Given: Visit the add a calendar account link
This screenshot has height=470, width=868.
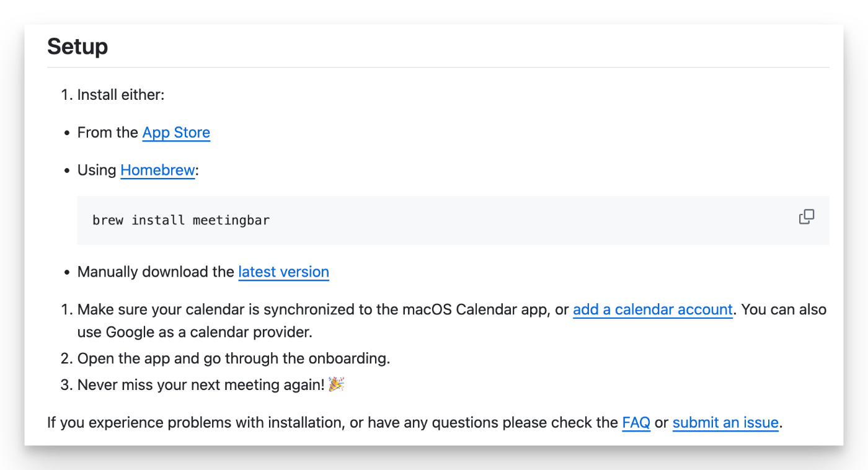Looking at the screenshot, I should (x=653, y=309).
